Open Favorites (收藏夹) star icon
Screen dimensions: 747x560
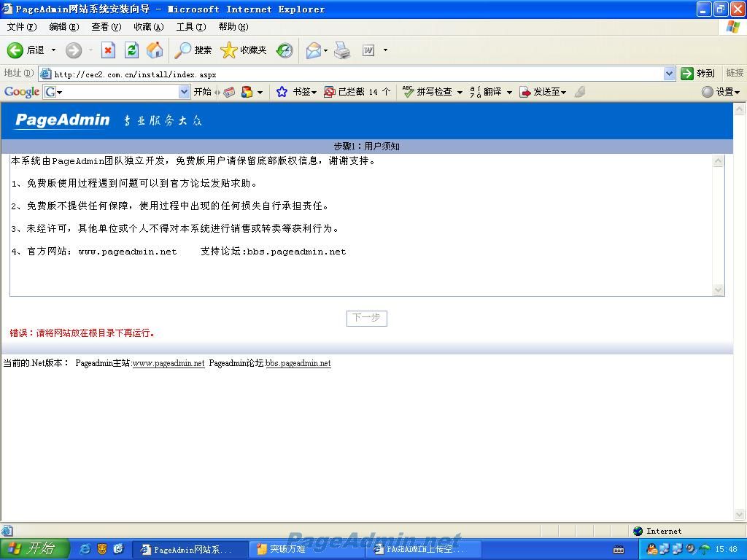[x=229, y=50]
